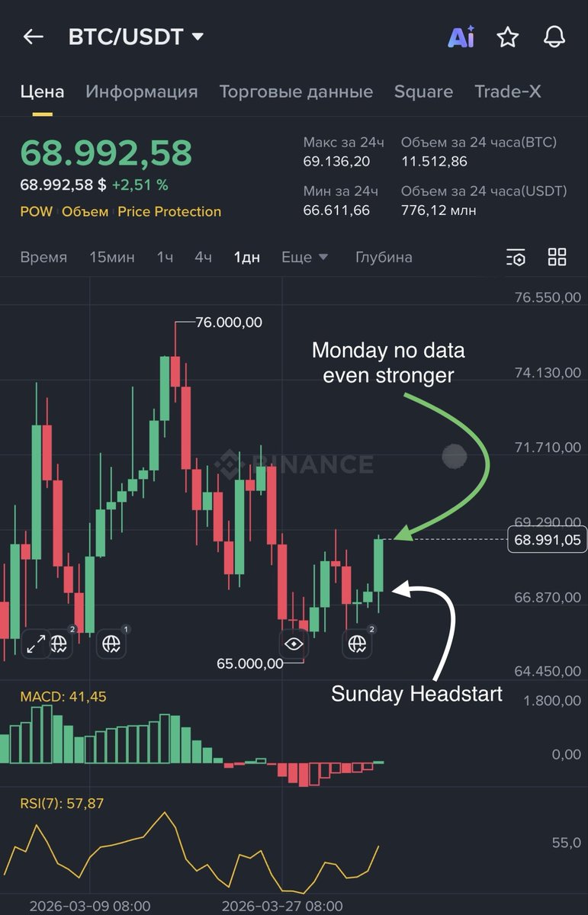Switch to the Торговые данные tab
588x915 pixels.
click(296, 91)
